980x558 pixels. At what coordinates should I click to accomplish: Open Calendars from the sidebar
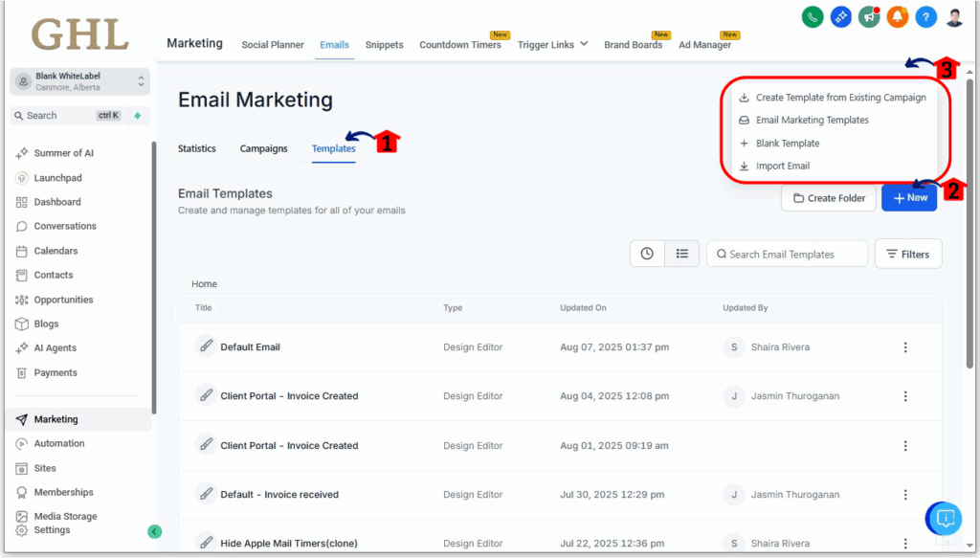coord(56,251)
